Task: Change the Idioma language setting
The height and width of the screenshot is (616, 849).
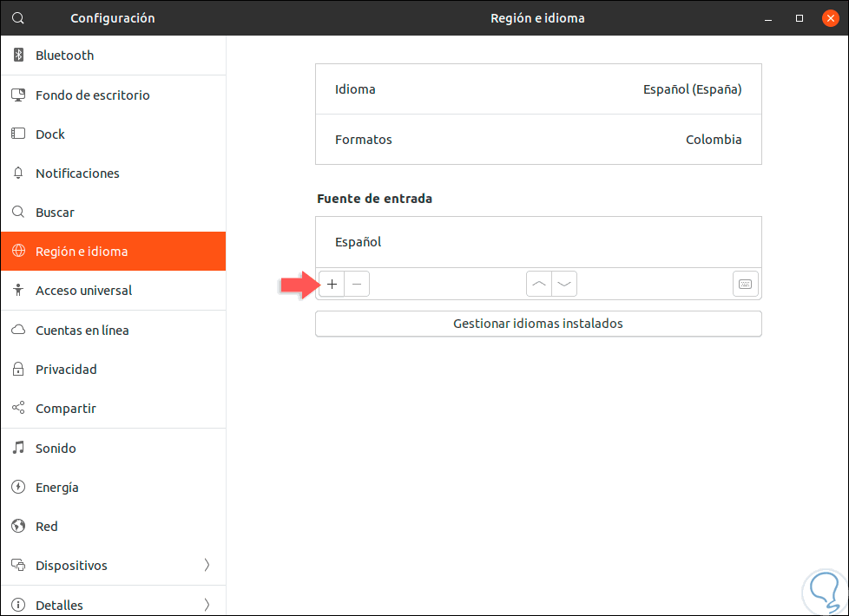Action: point(538,89)
